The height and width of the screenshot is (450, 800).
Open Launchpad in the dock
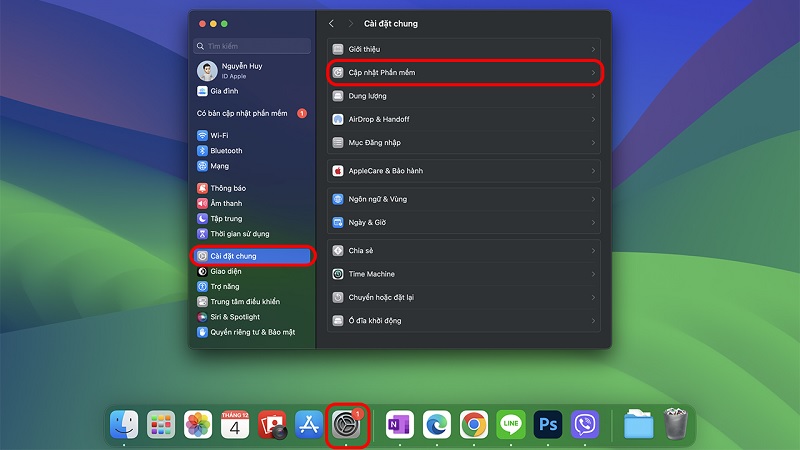[x=161, y=424]
